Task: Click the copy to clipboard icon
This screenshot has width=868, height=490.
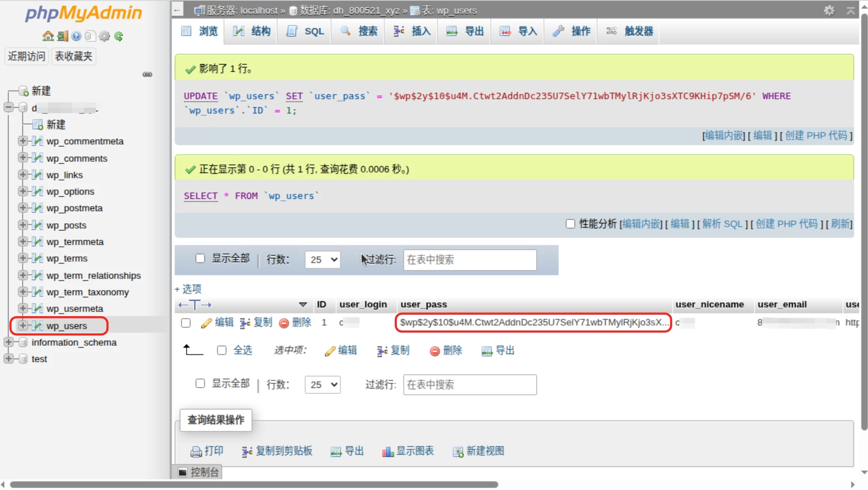Action: point(247,452)
